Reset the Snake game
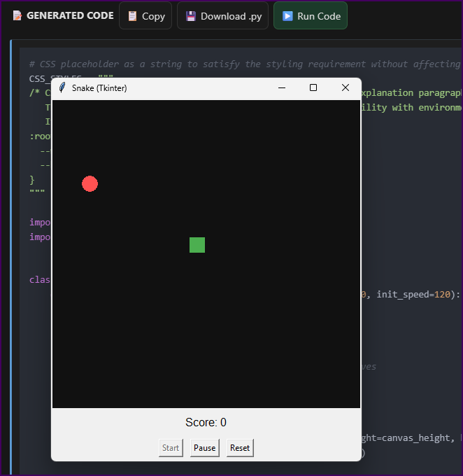 (x=240, y=448)
